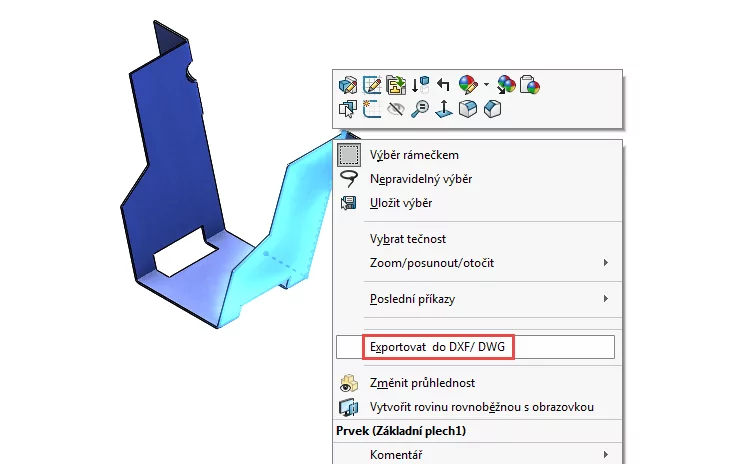Click the Chamfer icon

tap(492, 109)
